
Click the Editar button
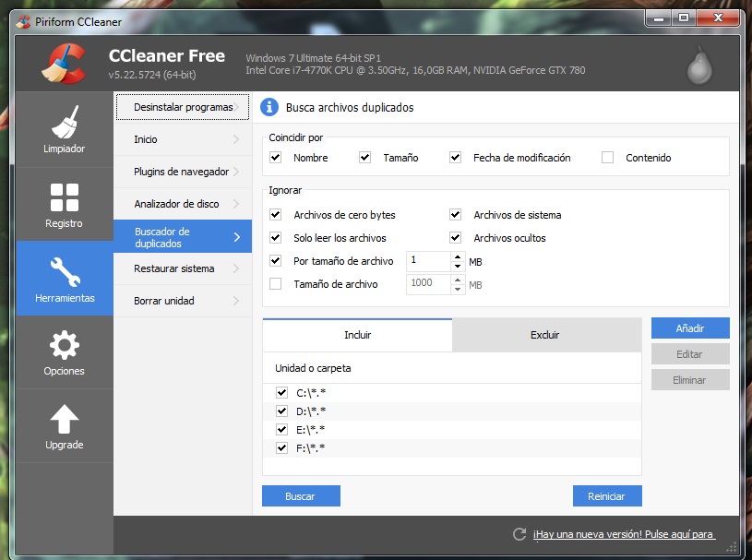pyautogui.click(x=690, y=354)
